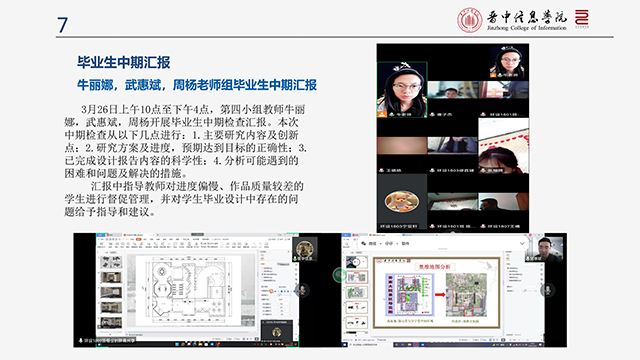Click the microphone icon in the map analysis screenshot
This screenshot has width=640, height=360.
tap(547, 289)
